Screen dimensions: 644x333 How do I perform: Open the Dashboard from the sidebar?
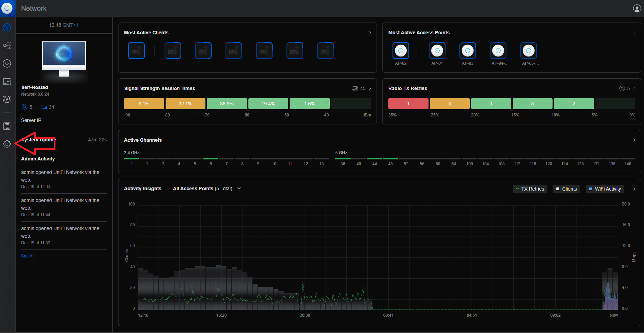(x=7, y=27)
